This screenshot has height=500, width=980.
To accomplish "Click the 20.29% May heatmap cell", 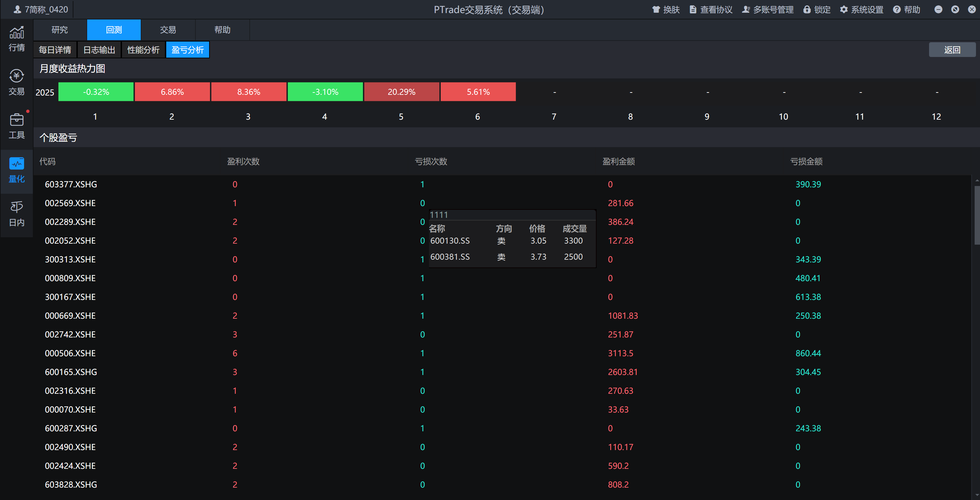I will pos(402,92).
